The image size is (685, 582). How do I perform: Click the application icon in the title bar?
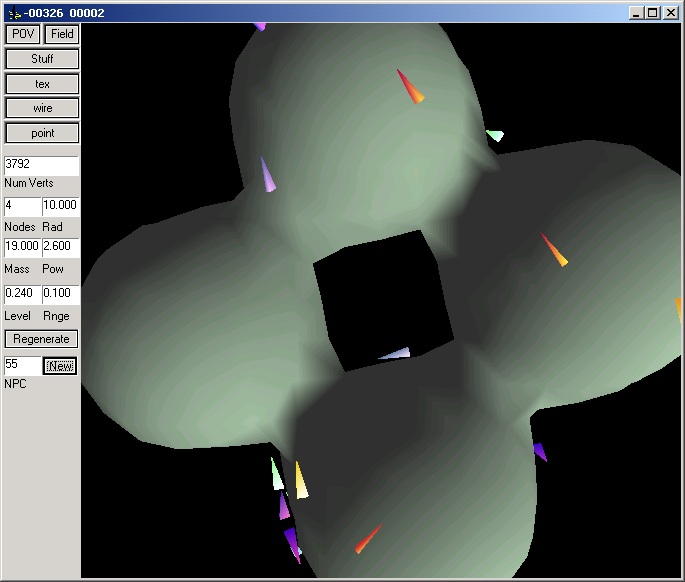pyautogui.click(x=12, y=12)
